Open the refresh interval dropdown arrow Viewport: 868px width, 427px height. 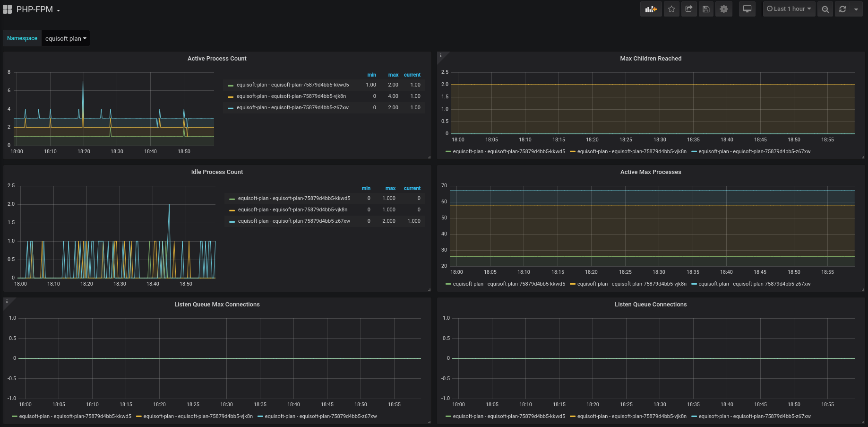(856, 9)
